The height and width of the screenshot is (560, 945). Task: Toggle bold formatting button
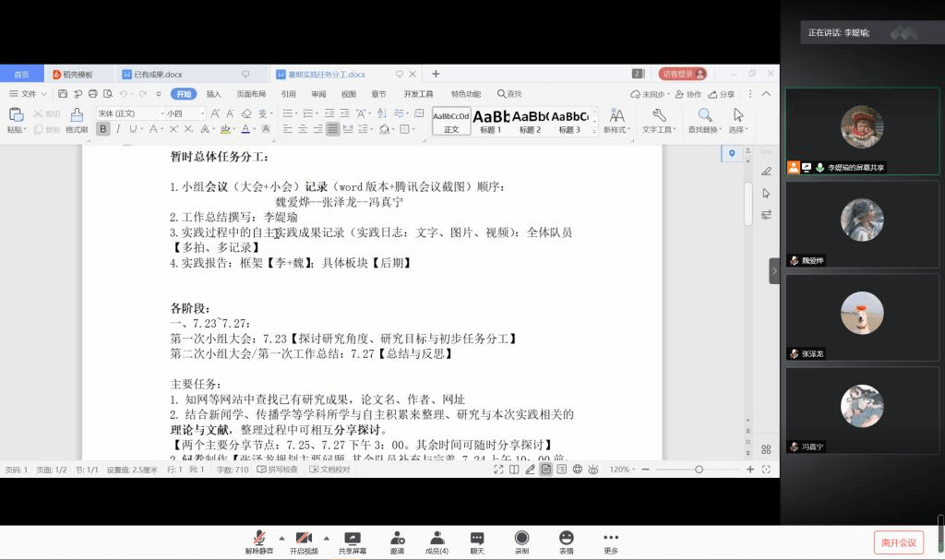102,129
